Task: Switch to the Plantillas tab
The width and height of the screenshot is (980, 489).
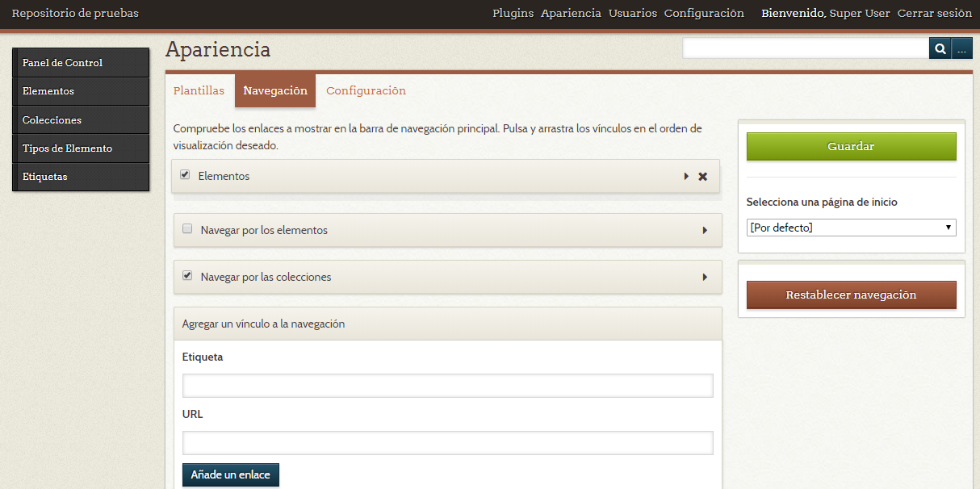Action: pyautogui.click(x=199, y=90)
